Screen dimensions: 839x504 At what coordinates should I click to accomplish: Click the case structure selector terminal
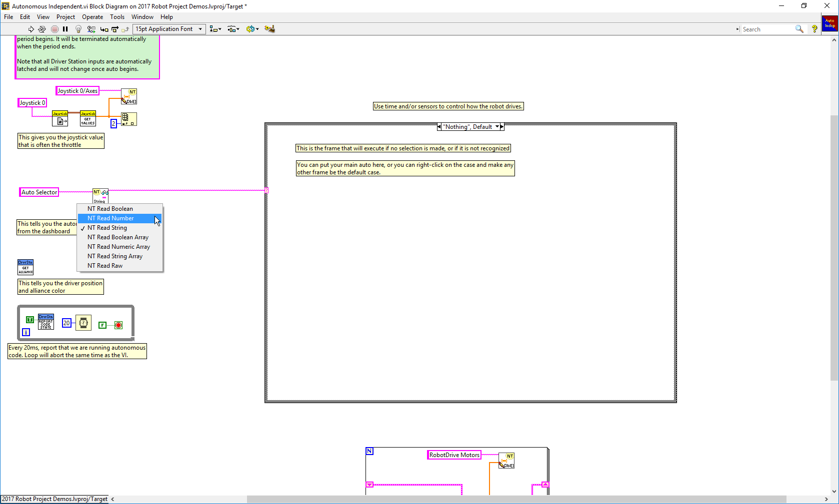pyautogui.click(x=267, y=191)
